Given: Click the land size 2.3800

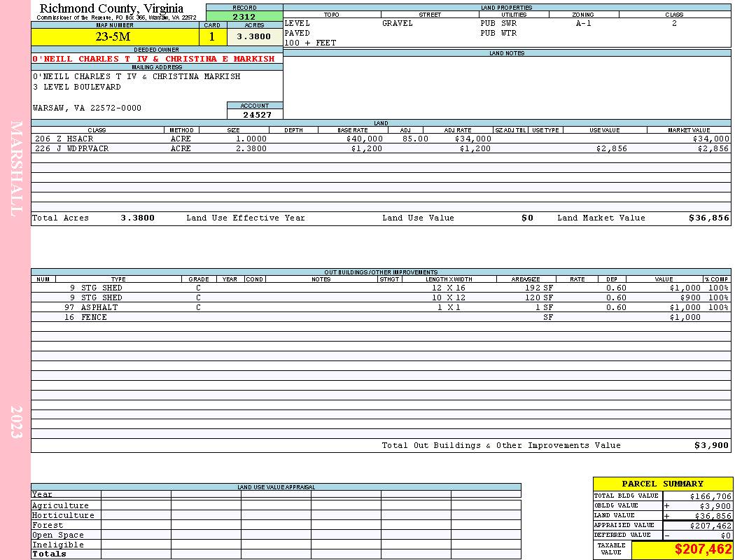Looking at the screenshot, I should 251,148.
